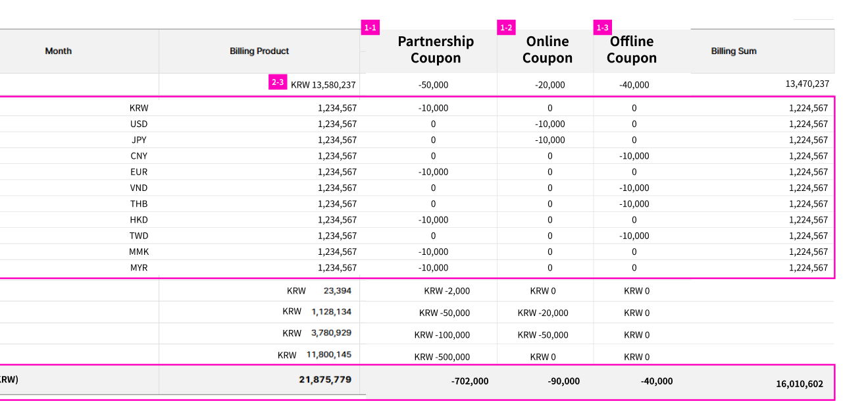Screen dimensions: 868x401
Task: Click the Online Coupon column header
Action: pyautogui.click(x=548, y=50)
